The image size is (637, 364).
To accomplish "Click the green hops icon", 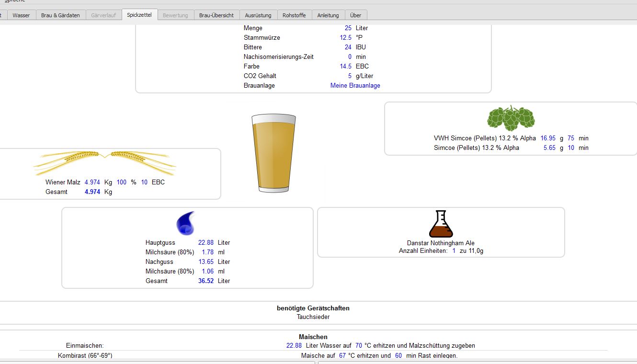I will click(511, 118).
